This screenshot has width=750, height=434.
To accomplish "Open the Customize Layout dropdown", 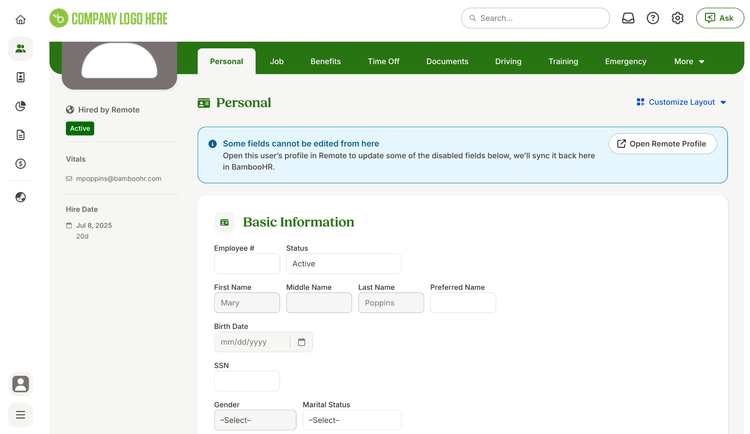I will click(x=681, y=102).
